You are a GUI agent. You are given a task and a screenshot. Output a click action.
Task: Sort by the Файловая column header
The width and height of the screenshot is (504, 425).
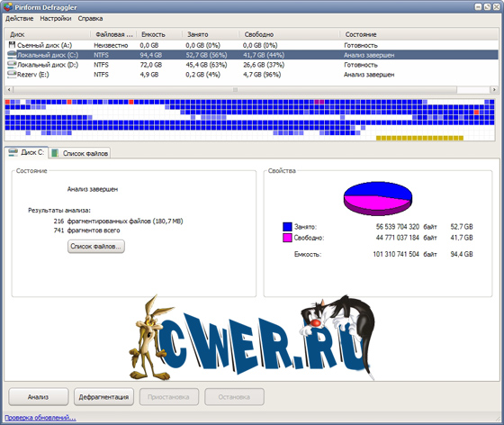tap(113, 34)
